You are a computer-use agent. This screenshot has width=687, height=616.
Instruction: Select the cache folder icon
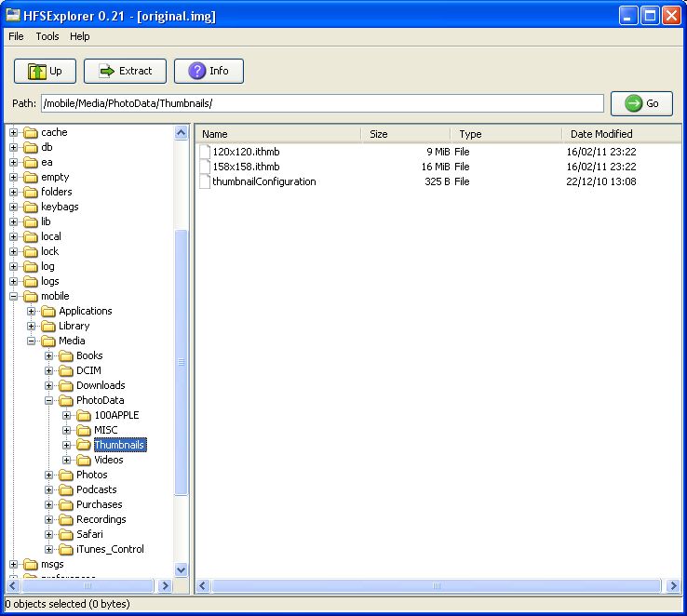[x=31, y=133]
